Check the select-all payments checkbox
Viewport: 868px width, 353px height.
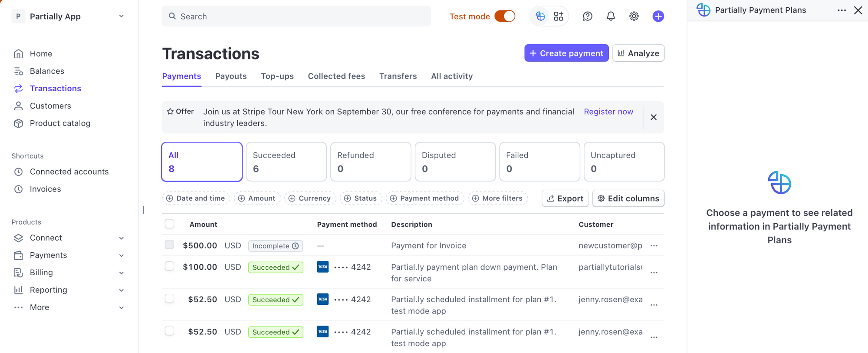point(170,224)
